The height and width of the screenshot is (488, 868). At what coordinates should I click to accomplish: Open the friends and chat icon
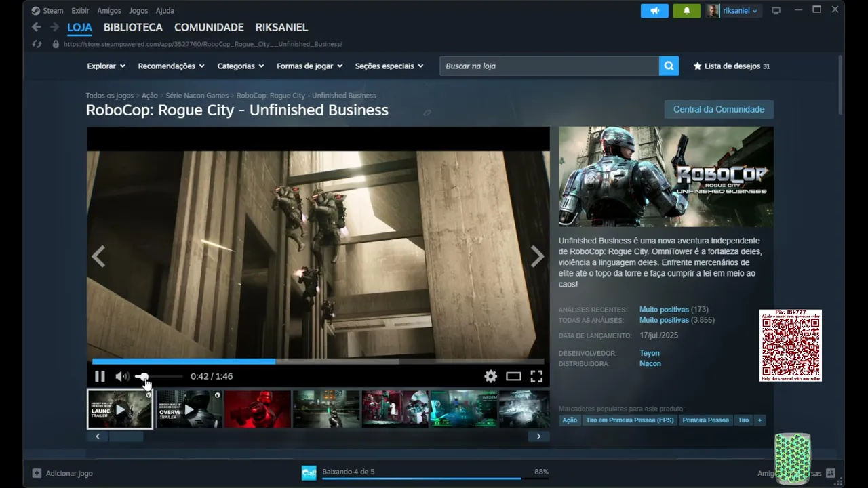pos(831,473)
